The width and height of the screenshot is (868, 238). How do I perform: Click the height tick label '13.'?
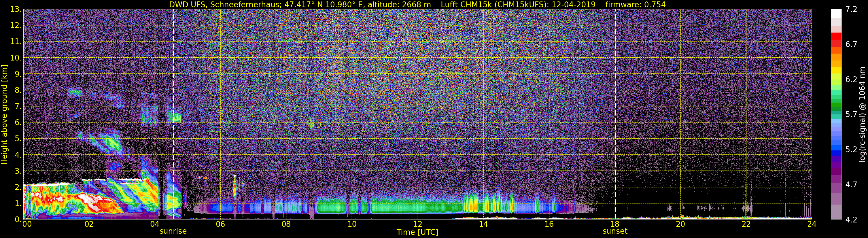(x=16, y=10)
